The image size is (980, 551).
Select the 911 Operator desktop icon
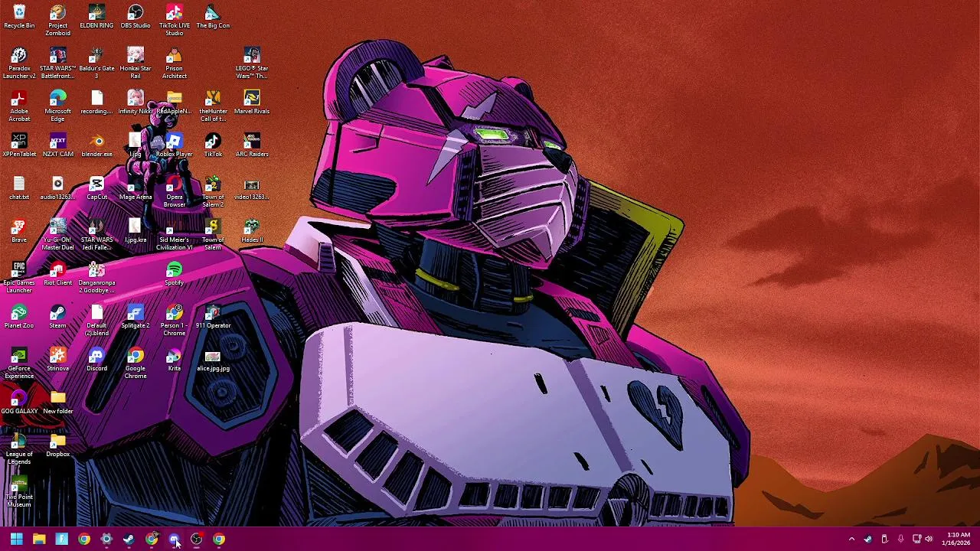pyautogui.click(x=213, y=317)
